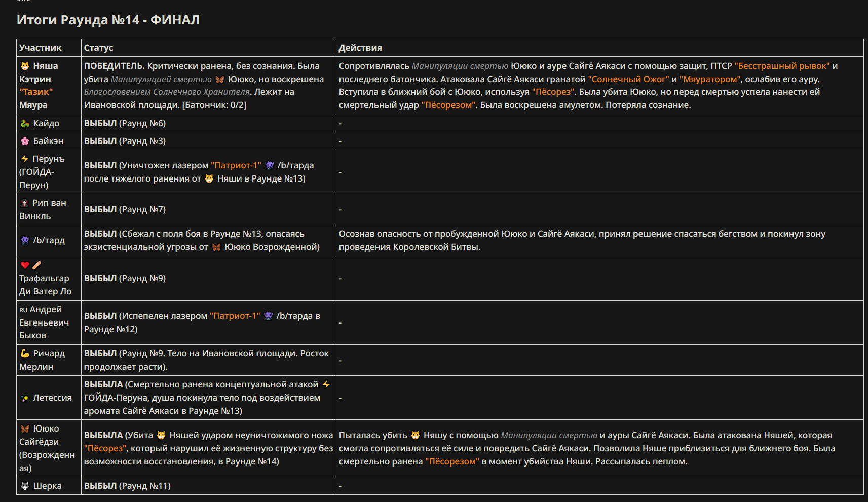The image size is (868, 502).
Task: Click orange "Пёсорез" in Ююко's status cell
Action: (x=105, y=448)
